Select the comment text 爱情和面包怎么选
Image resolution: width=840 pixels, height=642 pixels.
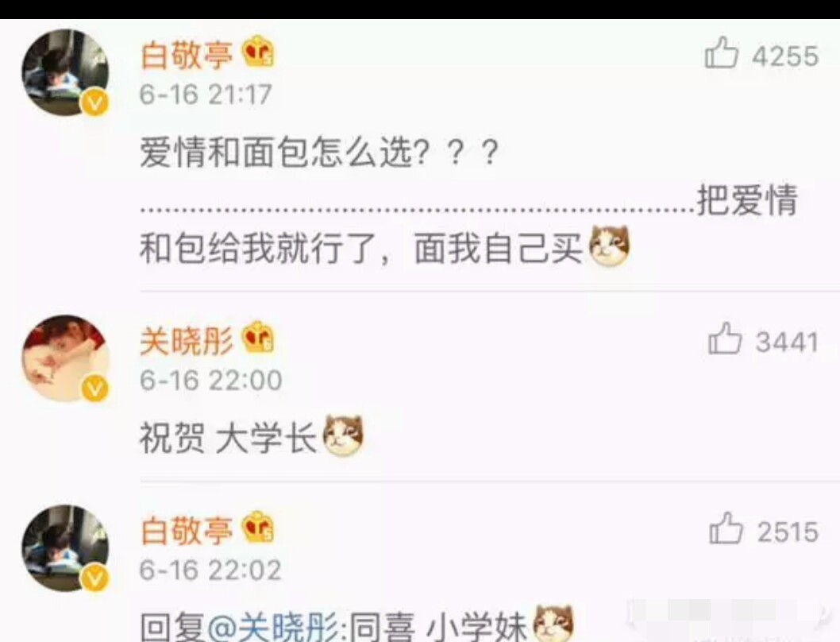coord(277,153)
